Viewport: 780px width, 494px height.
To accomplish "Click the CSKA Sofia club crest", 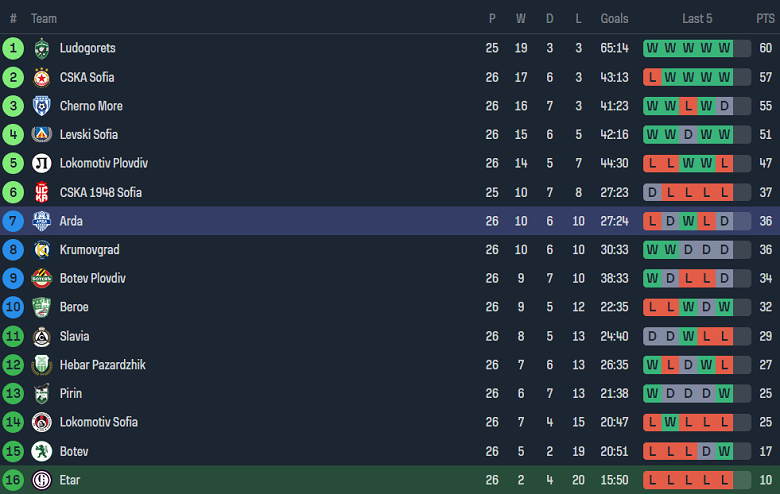I will (41, 77).
